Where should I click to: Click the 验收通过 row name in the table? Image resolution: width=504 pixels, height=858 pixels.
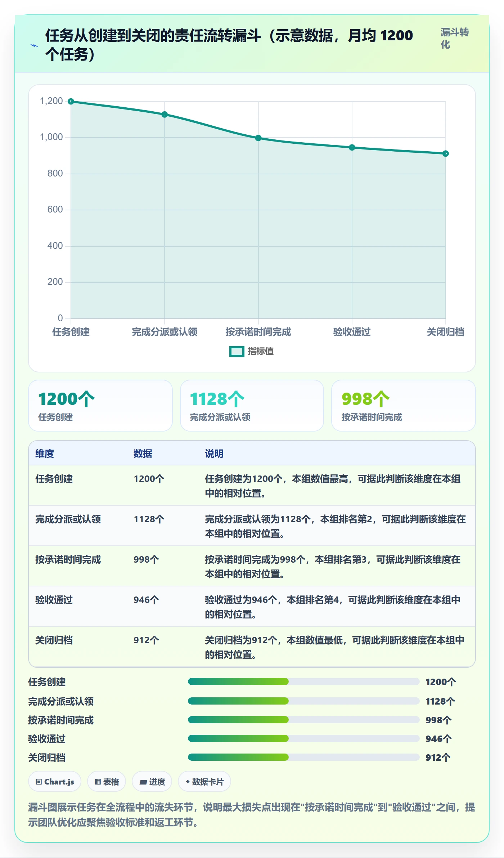pos(54,600)
